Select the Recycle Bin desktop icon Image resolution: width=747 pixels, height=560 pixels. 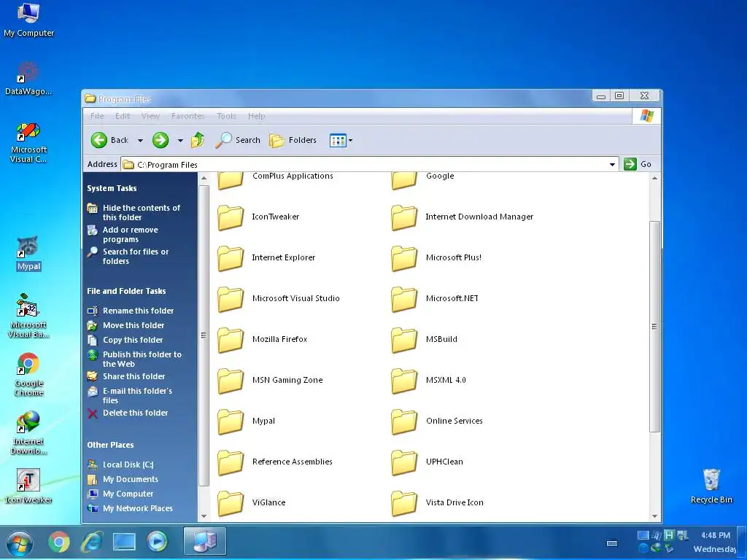(711, 486)
